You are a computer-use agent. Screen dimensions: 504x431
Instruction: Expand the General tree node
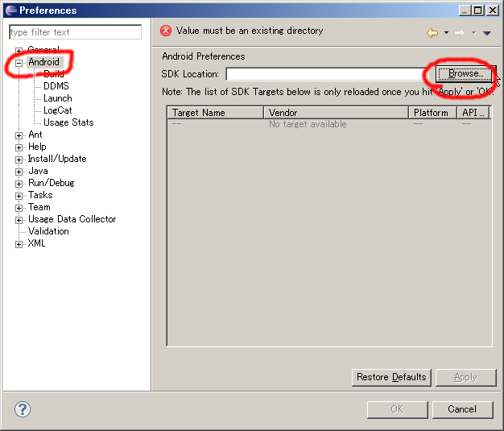(19, 51)
